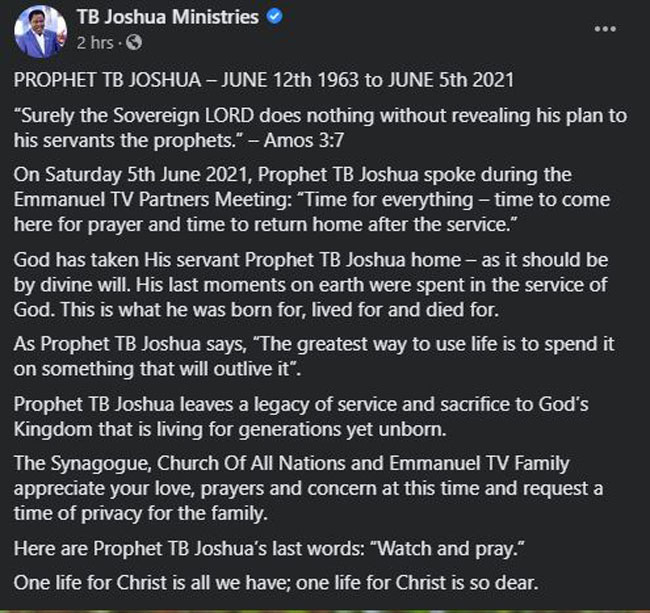Viewport: 650px width, 613px height.
Task: Open the TB Joshua Ministries page name link
Action: pos(166,17)
